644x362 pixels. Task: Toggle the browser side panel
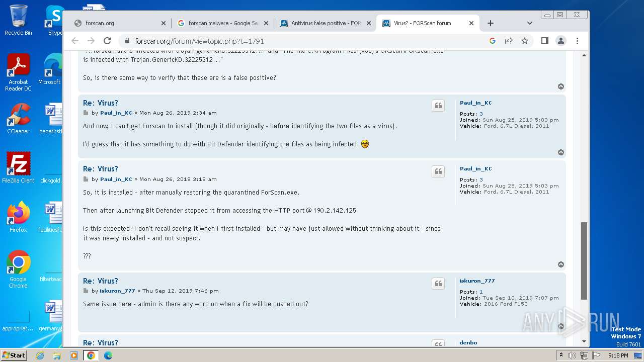tap(545, 41)
